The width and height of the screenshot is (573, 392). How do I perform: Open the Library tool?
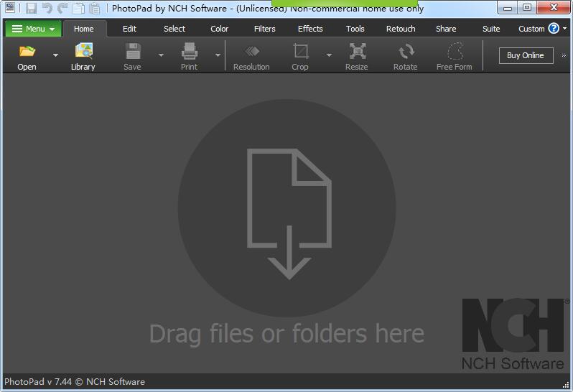[x=83, y=52]
